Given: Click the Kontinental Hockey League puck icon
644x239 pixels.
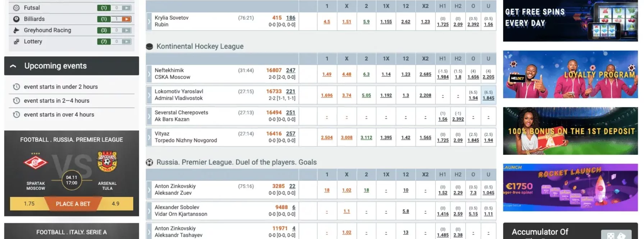Looking at the screenshot, I should [150, 46].
